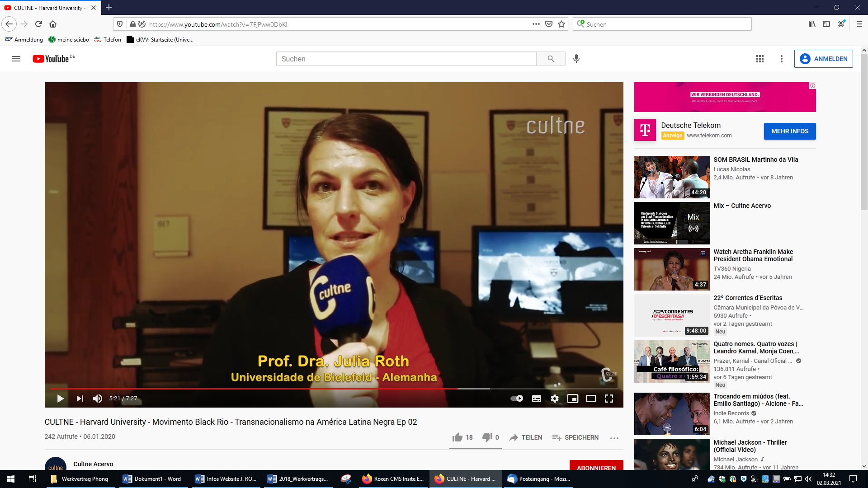Toggle autoplay switch in player
Image resolution: width=868 pixels, height=488 pixels.
tap(517, 399)
